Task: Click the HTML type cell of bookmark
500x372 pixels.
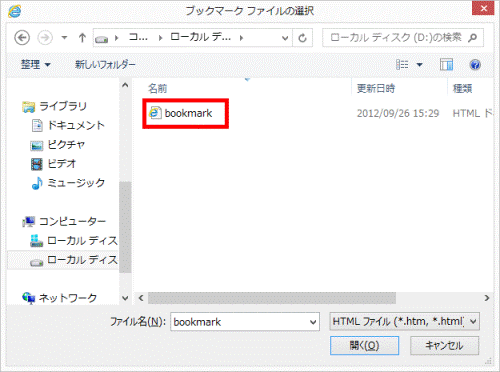Action: (x=472, y=114)
